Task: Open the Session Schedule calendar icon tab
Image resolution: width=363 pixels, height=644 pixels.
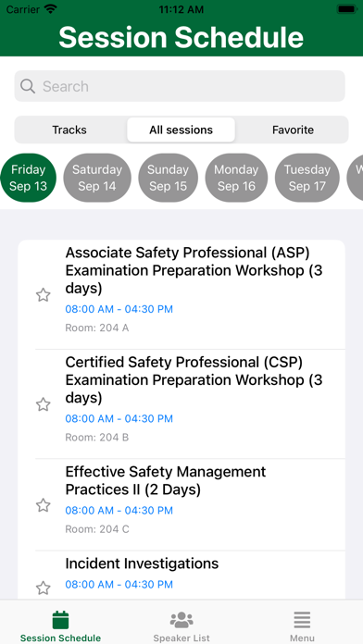Action: point(60,620)
